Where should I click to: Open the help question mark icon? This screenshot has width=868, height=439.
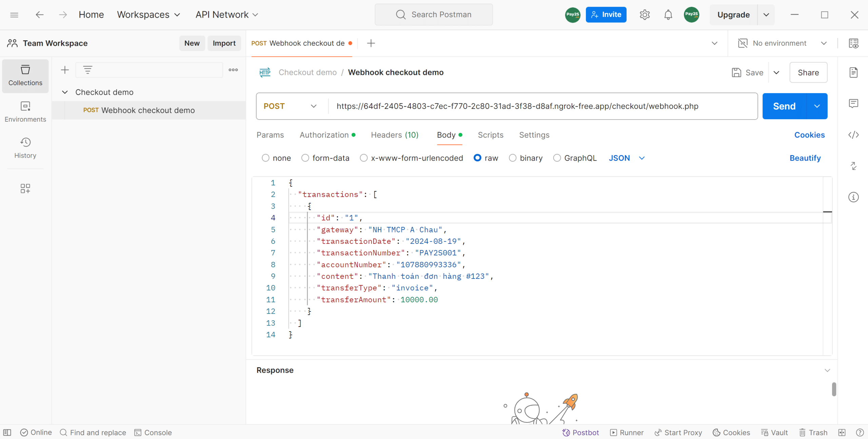pos(860,433)
